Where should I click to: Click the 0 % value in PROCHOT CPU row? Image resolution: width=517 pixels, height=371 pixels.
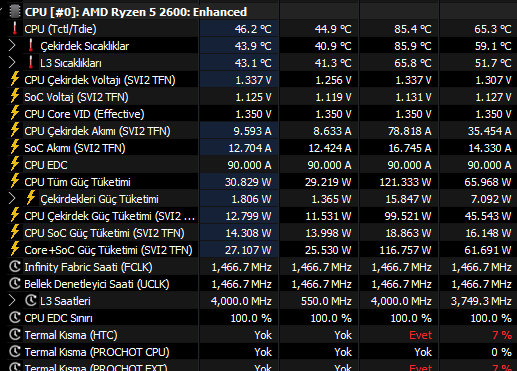click(x=502, y=352)
